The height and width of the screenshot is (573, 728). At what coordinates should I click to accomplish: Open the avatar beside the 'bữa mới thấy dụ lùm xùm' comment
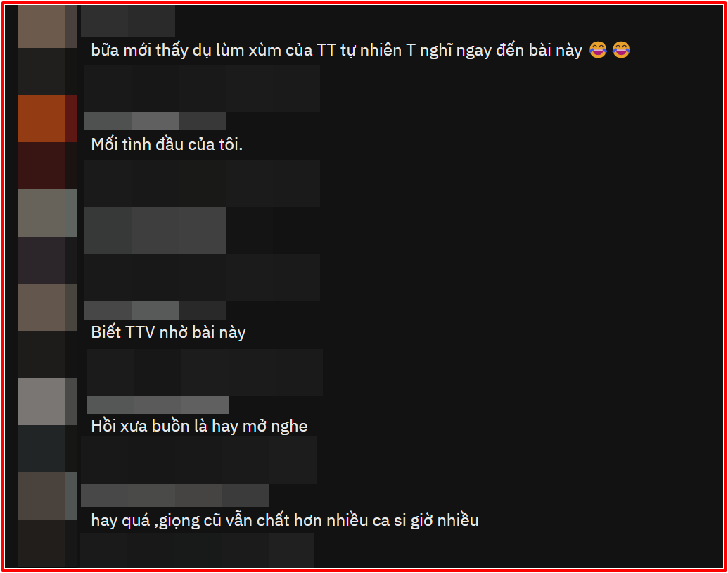(x=47, y=27)
